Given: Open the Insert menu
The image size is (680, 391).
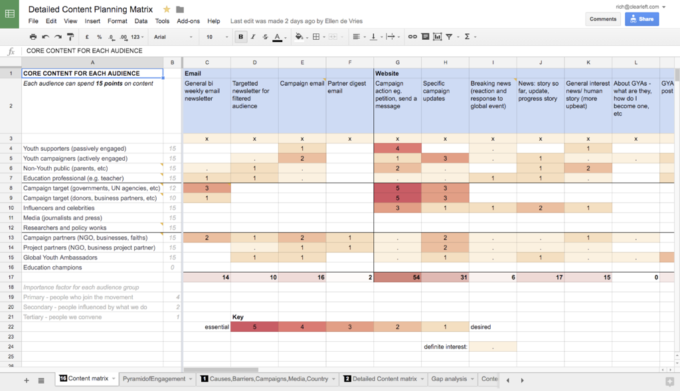Looking at the screenshot, I should (x=92, y=21).
